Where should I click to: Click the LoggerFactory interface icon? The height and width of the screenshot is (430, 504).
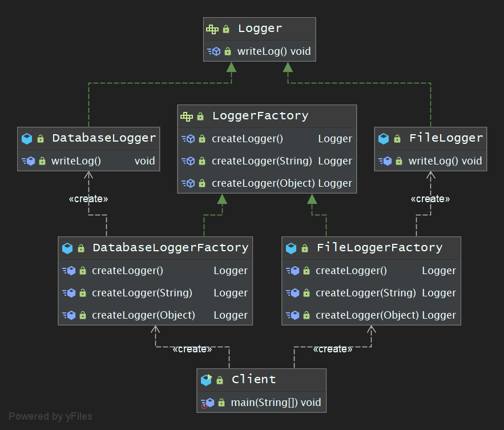(x=187, y=116)
